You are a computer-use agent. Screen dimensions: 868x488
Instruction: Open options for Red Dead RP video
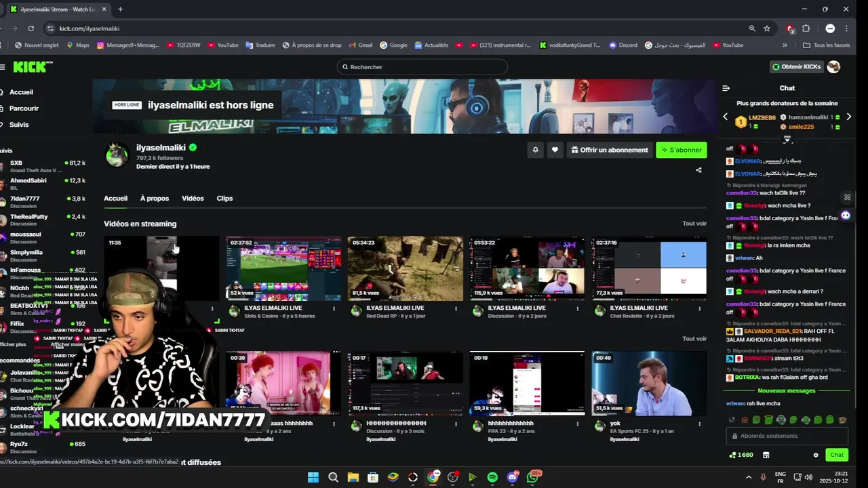pyautogui.click(x=456, y=308)
